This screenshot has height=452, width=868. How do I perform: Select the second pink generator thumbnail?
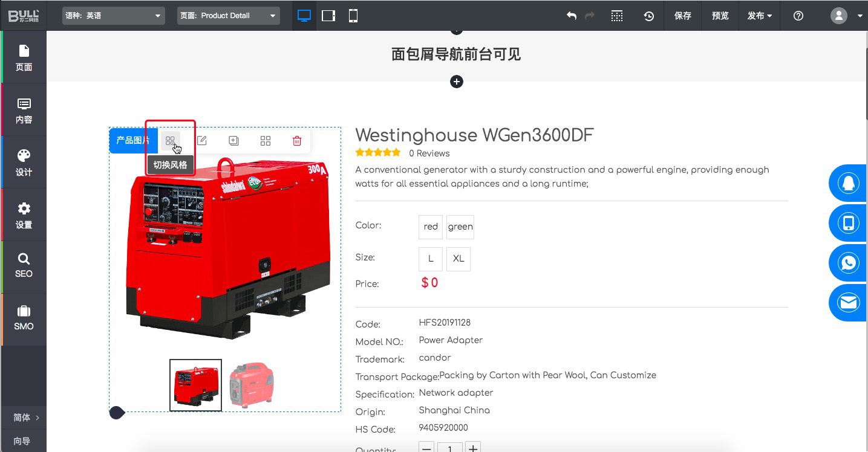pyautogui.click(x=252, y=385)
